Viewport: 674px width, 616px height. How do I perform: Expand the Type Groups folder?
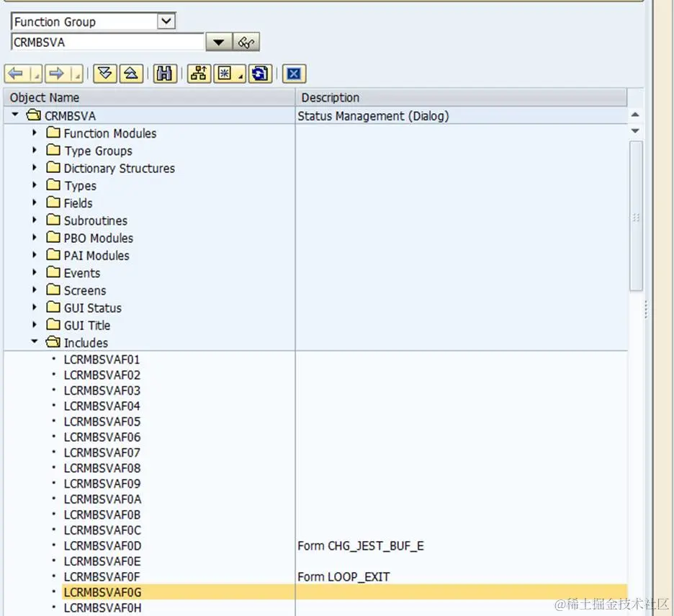35,150
